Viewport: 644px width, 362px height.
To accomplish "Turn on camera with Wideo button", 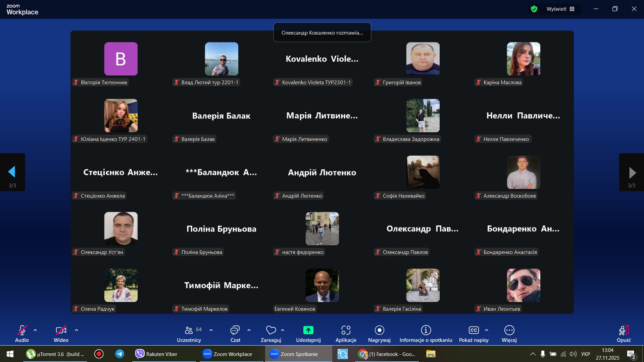I will (61, 333).
